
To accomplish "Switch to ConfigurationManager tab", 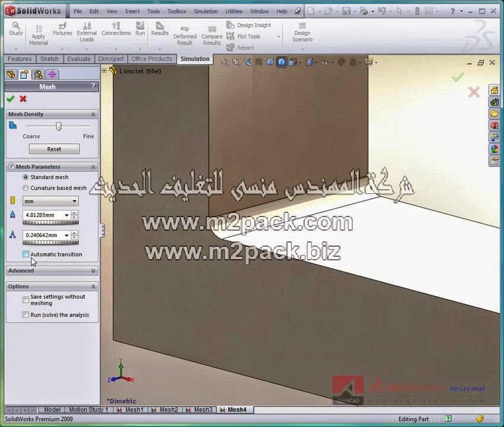I will pos(39,75).
